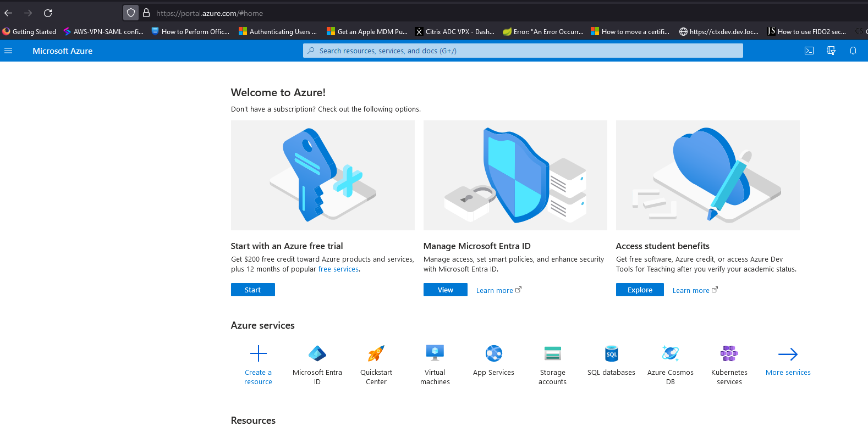Open Virtual machines service
The image size is (868, 443).
(x=435, y=353)
